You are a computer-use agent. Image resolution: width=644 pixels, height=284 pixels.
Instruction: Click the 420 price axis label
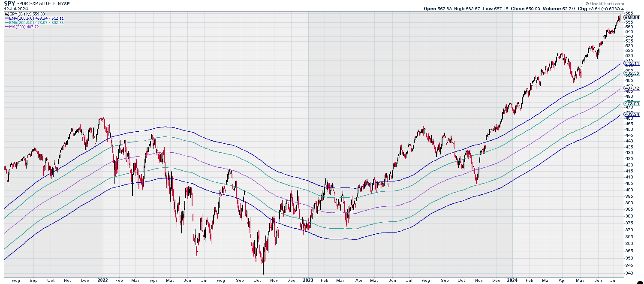click(x=629, y=165)
